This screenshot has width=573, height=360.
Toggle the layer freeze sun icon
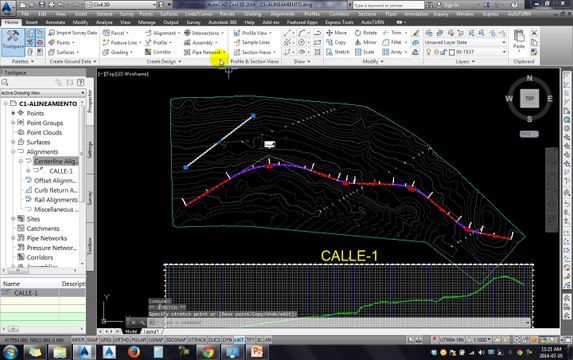click(436, 52)
